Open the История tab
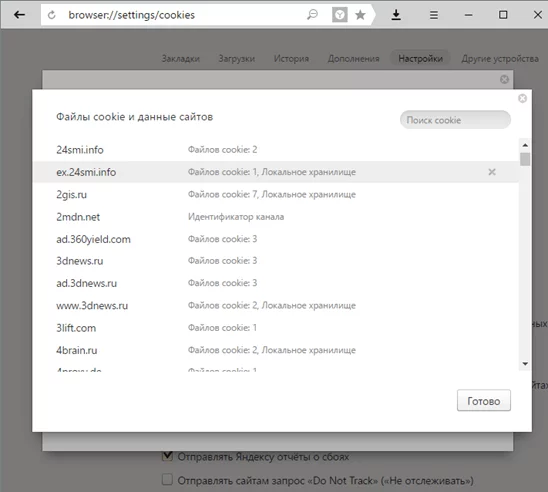Viewport: 548px width, 492px height. [291, 59]
